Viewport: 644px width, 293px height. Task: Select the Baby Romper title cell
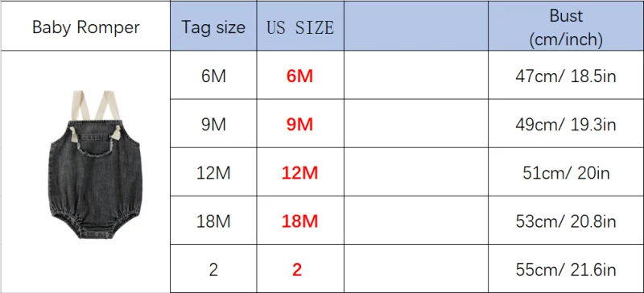pos(85,27)
